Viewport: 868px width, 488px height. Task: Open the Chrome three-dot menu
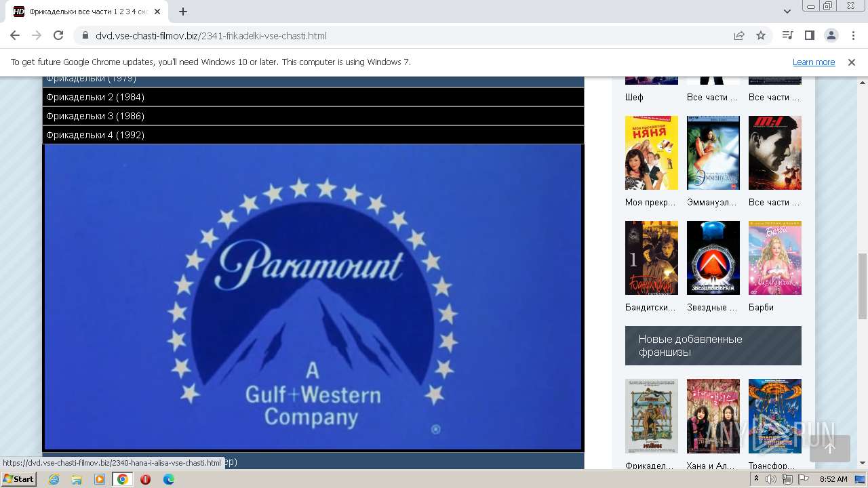(x=852, y=35)
